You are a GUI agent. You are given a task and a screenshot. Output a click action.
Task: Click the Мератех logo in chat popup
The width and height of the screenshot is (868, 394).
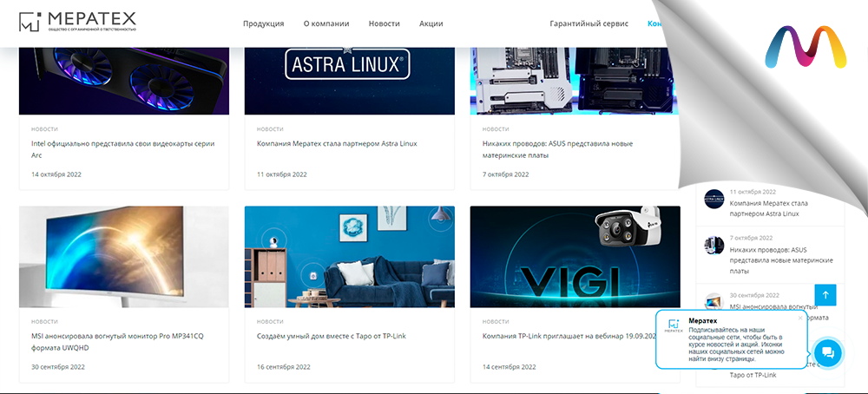[x=674, y=326]
